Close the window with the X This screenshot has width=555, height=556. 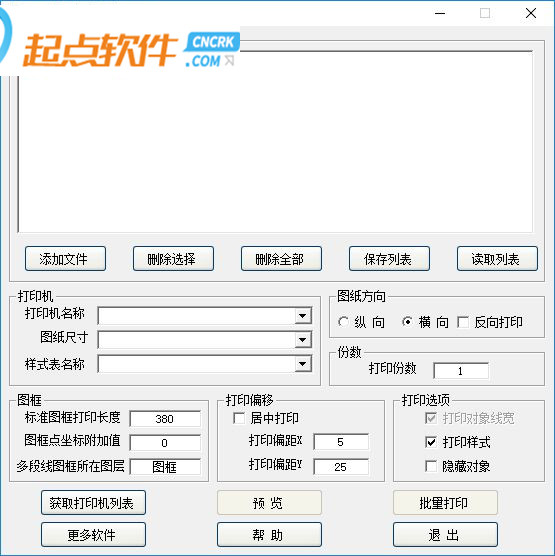(531, 13)
